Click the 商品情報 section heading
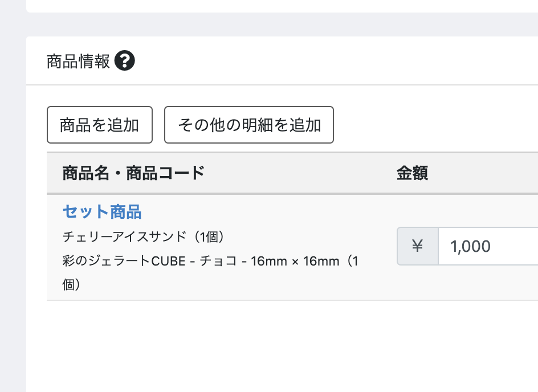 78,62
